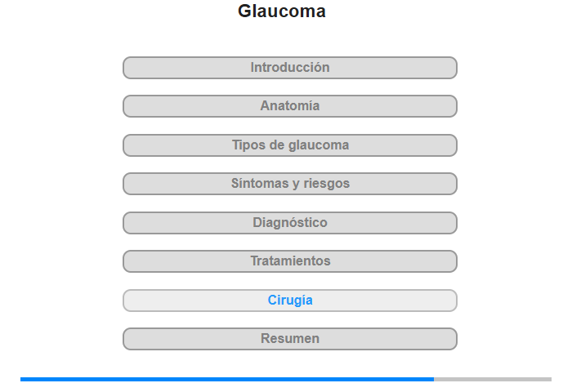Select the highlighted Cirugía button
The image size is (572, 392).
289,301
